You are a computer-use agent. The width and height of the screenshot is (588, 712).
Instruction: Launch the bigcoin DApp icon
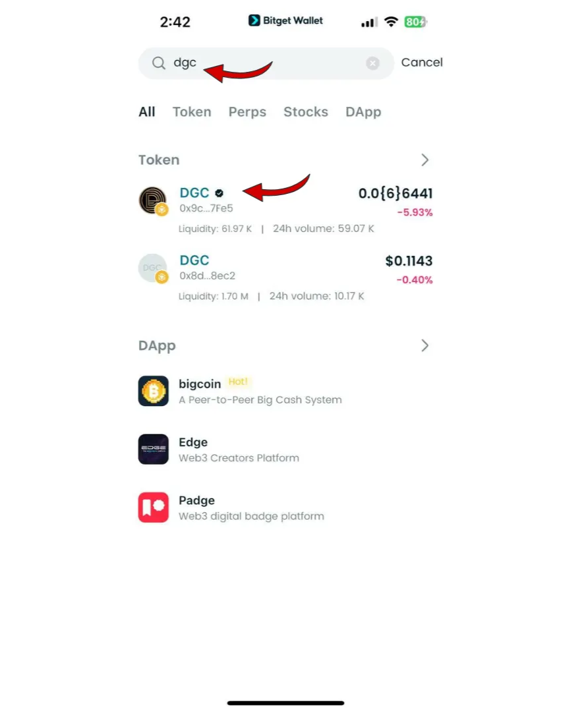point(154,391)
